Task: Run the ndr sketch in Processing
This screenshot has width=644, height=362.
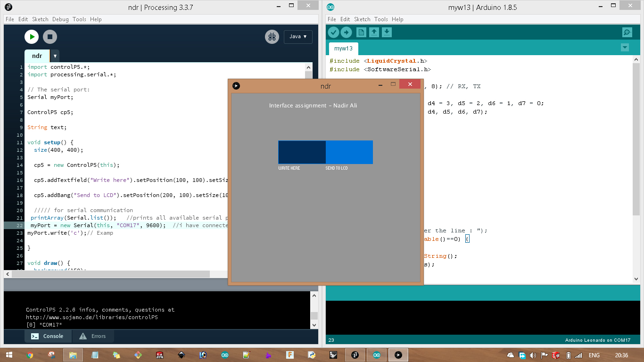Action: pyautogui.click(x=32, y=37)
